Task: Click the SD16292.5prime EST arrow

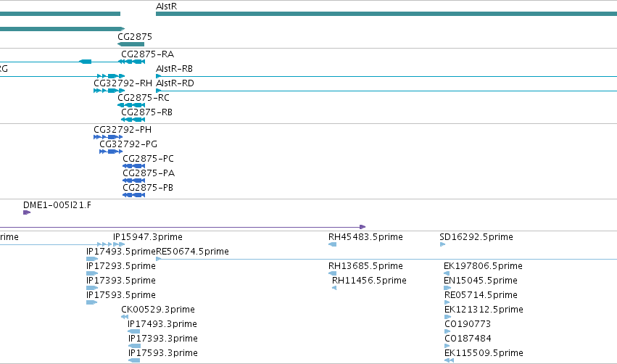Action: pos(443,244)
